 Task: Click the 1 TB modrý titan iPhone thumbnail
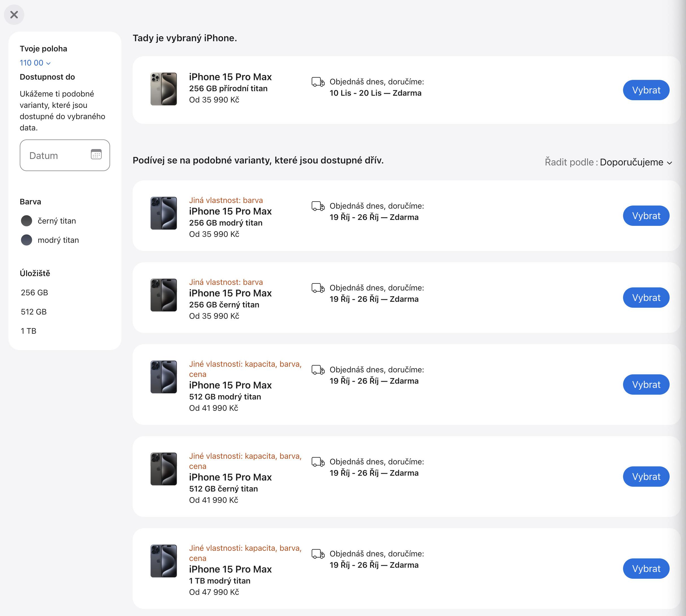coord(164,561)
